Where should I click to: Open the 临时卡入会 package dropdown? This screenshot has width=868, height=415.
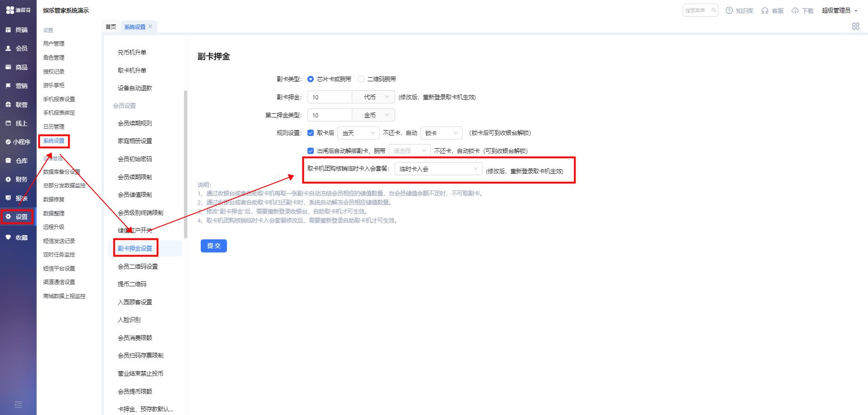[x=439, y=169]
